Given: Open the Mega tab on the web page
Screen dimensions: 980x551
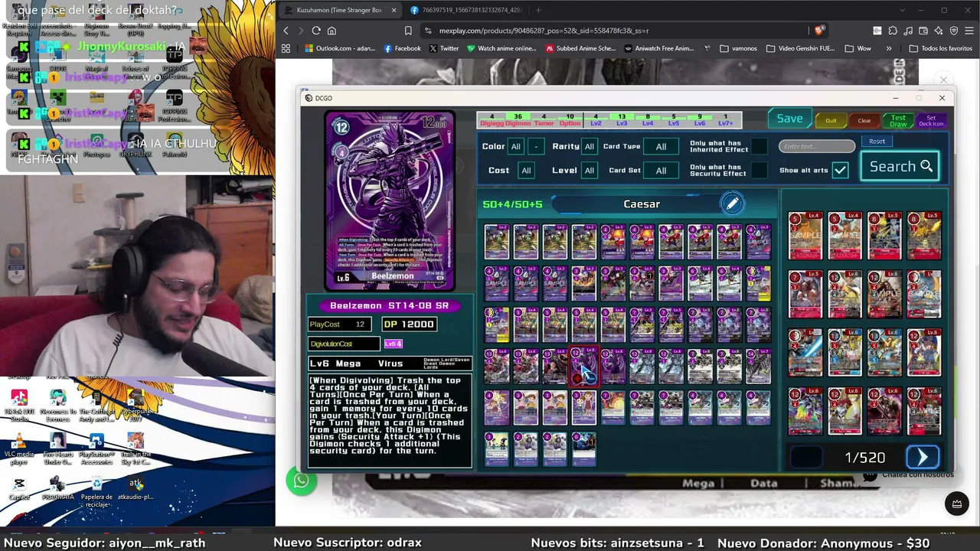Looking at the screenshot, I should tap(698, 483).
